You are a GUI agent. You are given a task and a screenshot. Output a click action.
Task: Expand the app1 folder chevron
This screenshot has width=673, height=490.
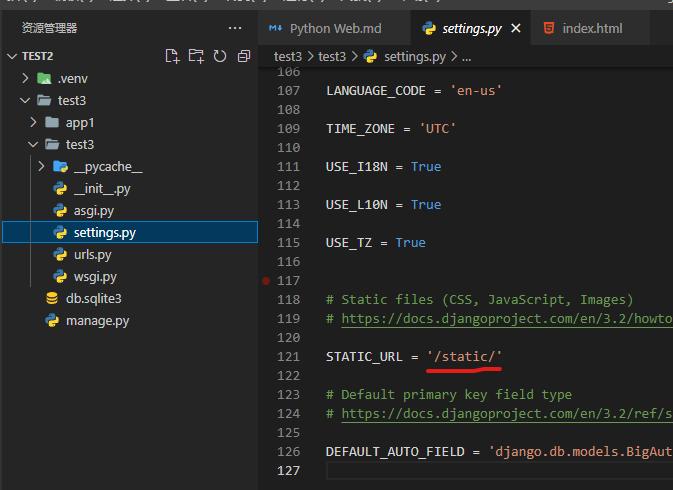[x=33, y=122]
